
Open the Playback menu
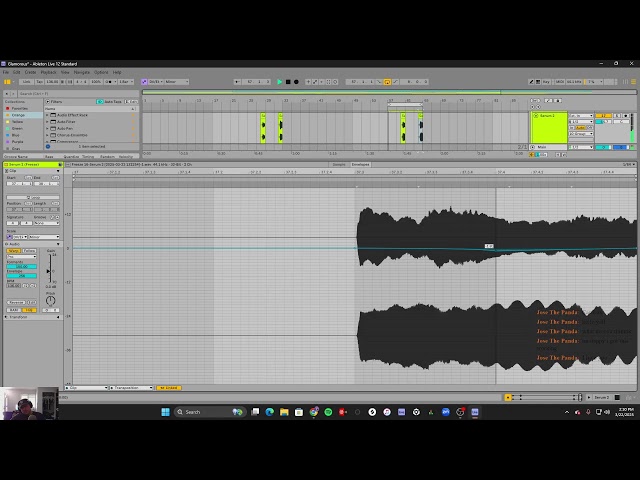click(x=48, y=72)
